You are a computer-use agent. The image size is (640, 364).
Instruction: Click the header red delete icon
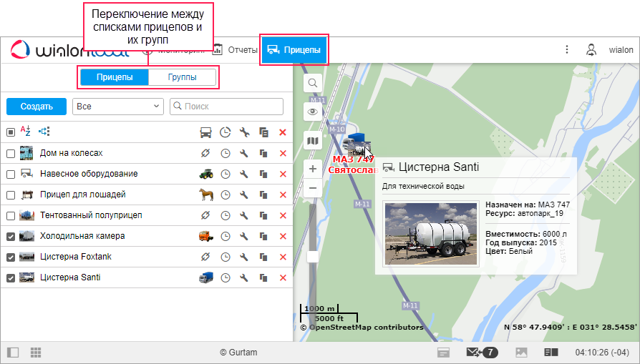[x=283, y=132]
